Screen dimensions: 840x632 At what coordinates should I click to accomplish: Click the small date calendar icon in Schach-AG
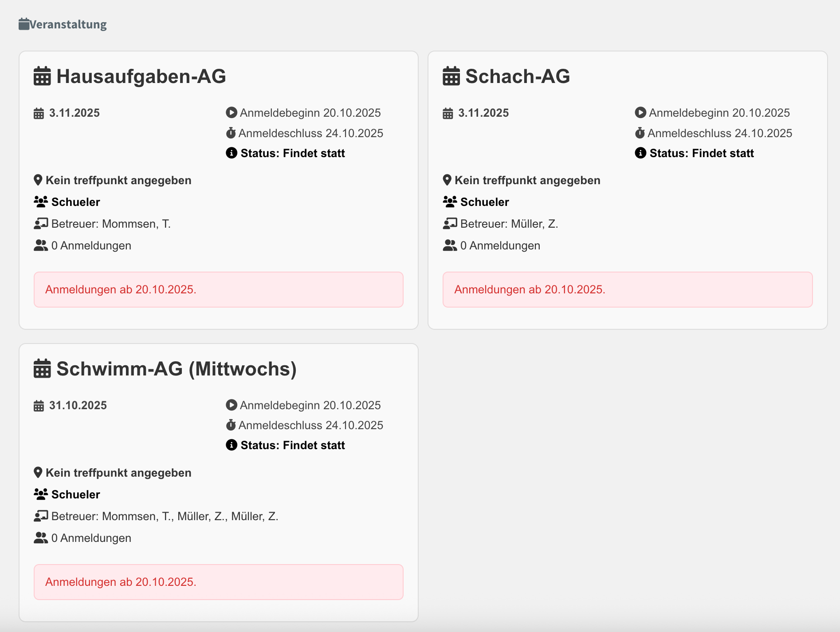tap(448, 113)
